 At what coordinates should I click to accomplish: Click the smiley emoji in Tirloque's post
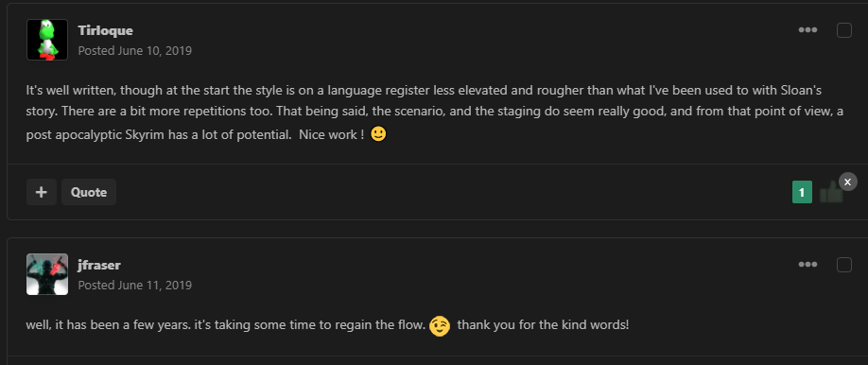tap(378, 134)
